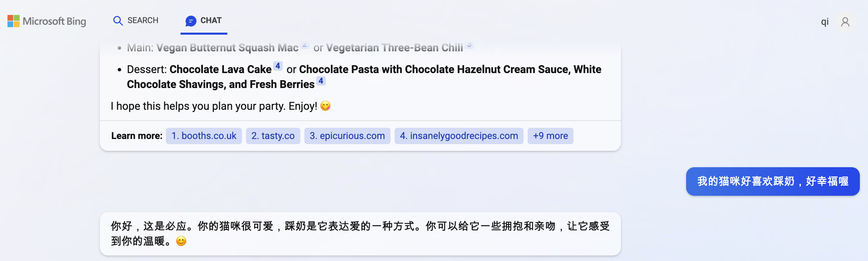
Task: Open the booths.co.uk source link
Action: pyautogui.click(x=204, y=136)
